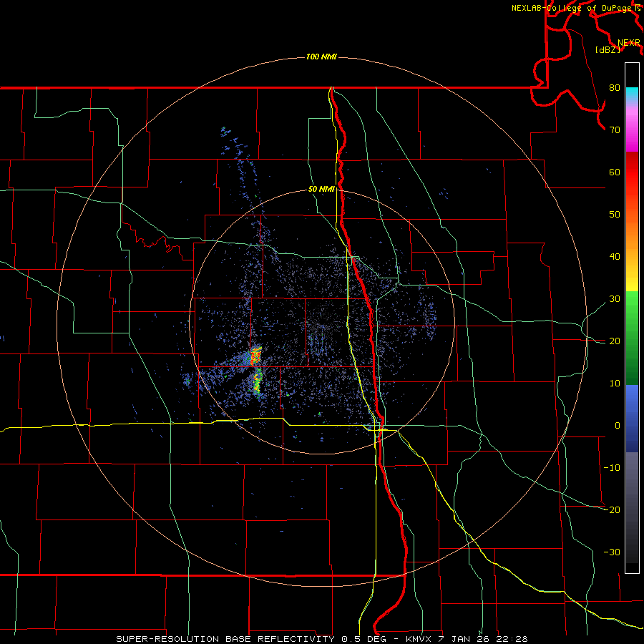Click the -10 dBZ legend value
This screenshot has height=644, width=644.
(612, 468)
